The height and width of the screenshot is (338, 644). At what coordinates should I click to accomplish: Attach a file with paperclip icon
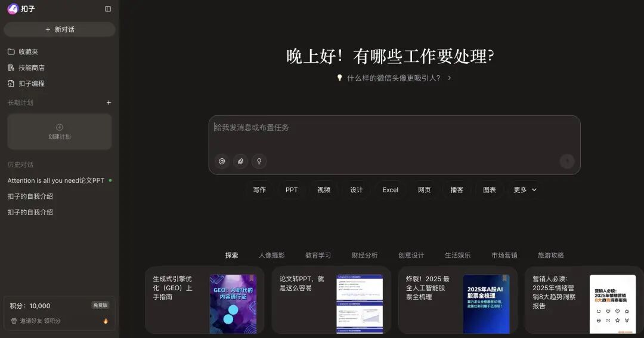pos(241,161)
